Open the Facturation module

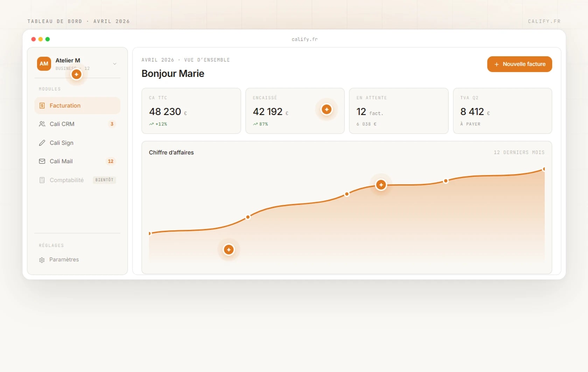point(77,106)
